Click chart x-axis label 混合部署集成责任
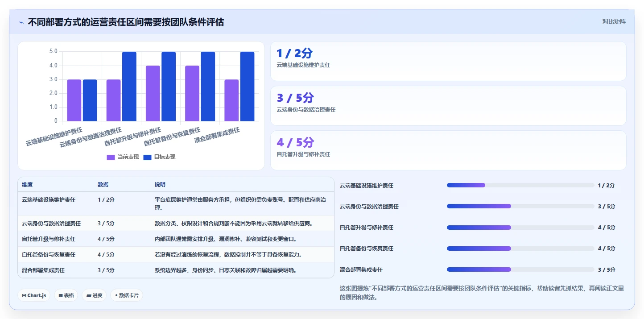The image size is (644, 319). 217,135
